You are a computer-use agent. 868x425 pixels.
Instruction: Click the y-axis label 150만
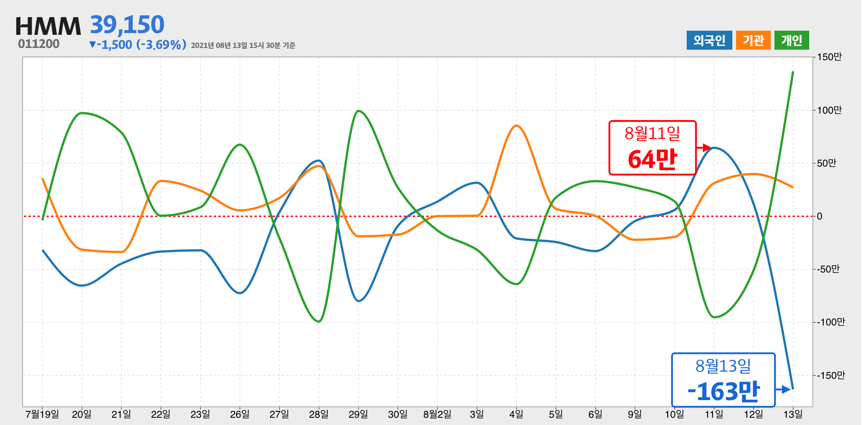829,57
